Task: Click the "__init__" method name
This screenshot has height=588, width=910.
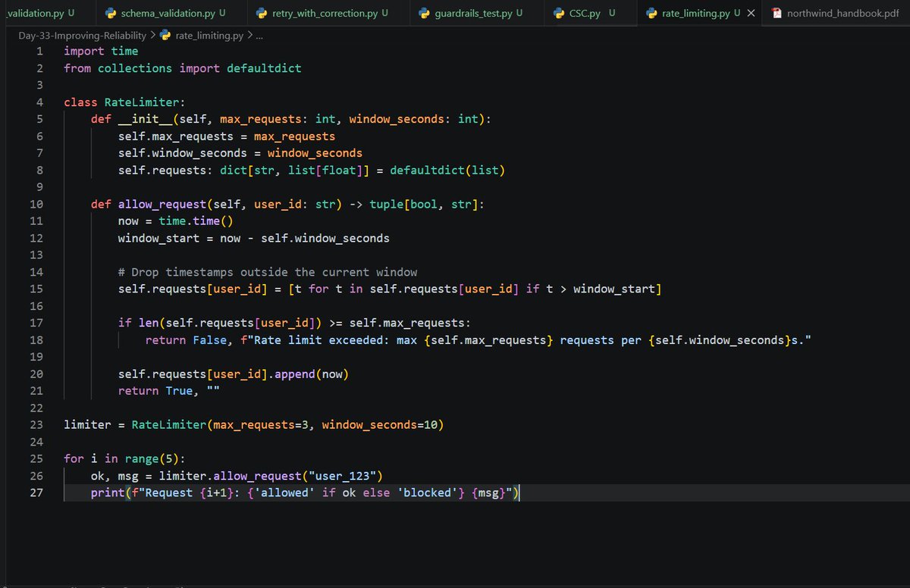Action: [146, 119]
